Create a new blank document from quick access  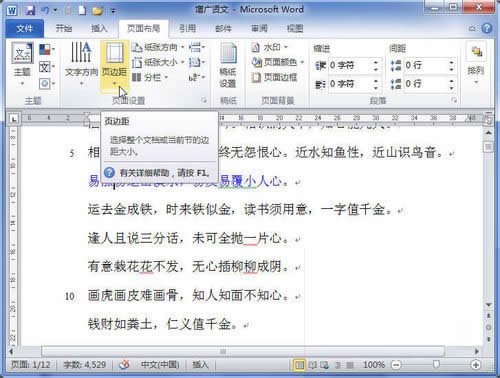pyautogui.click(x=82, y=10)
